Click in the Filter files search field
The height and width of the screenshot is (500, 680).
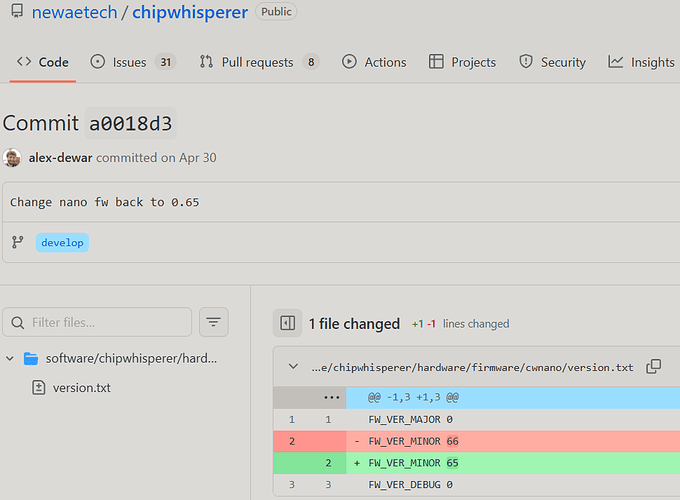105,322
